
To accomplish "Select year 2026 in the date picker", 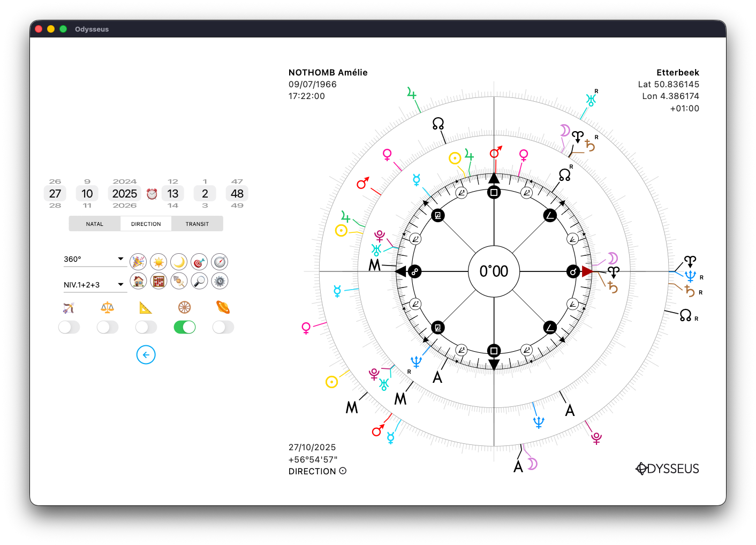I will [x=125, y=206].
